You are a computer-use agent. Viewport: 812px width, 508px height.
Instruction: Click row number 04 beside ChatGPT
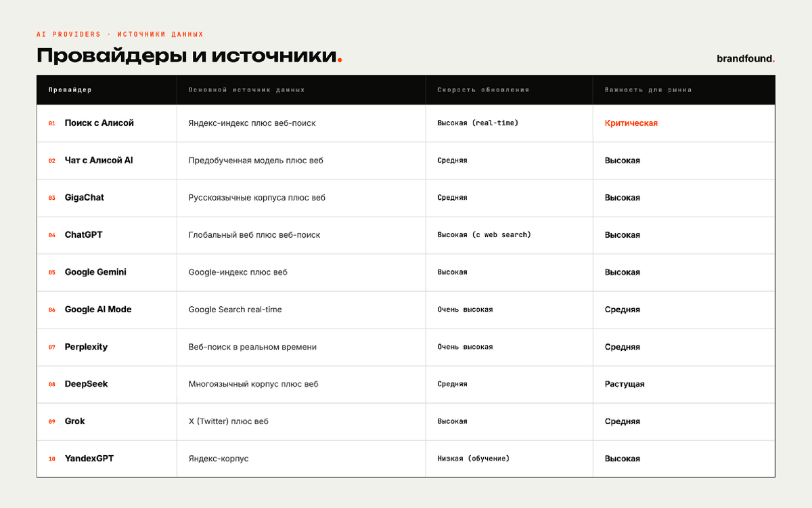[51, 236]
